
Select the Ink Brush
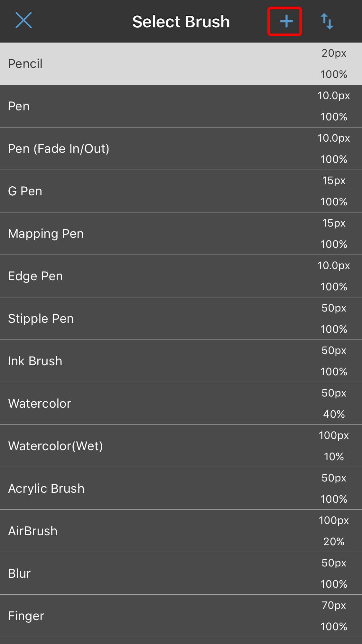tap(129, 361)
